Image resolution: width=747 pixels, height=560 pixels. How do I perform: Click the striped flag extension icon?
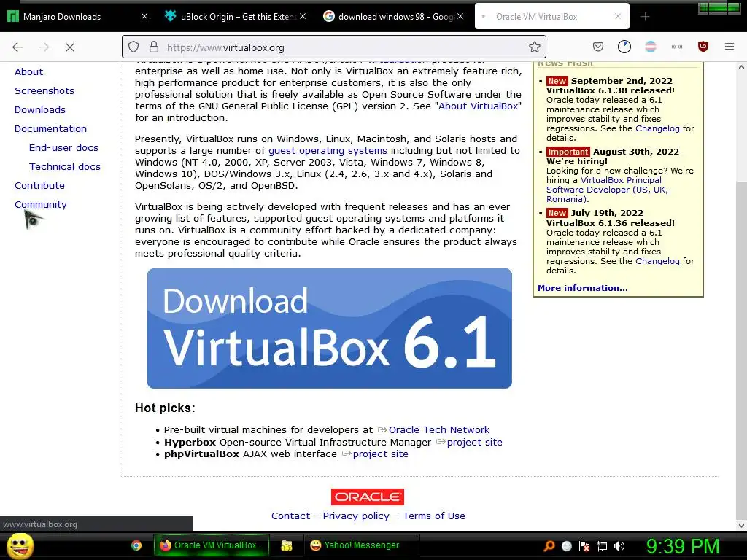click(x=651, y=47)
